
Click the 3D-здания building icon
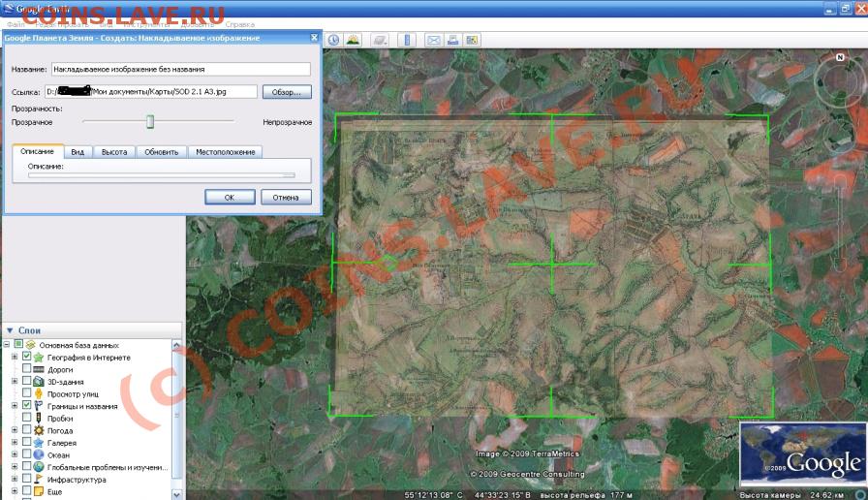pyautogui.click(x=39, y=382)
